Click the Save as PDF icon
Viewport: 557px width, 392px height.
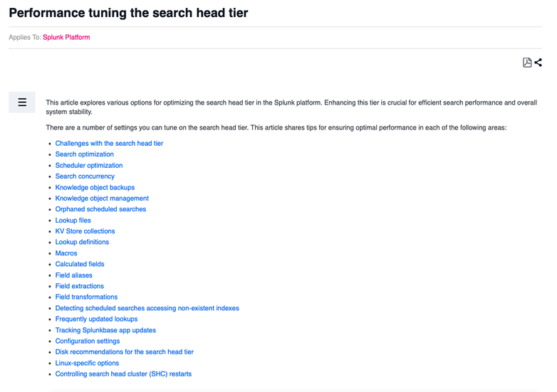tap(527, 63)
